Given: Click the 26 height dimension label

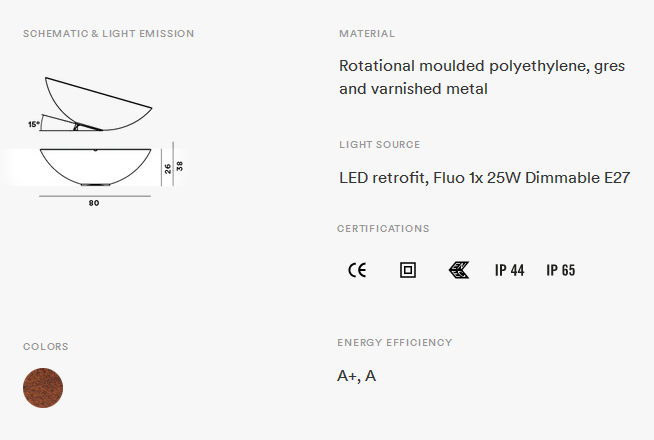Looking at the screenshot, I should coord(168,168).
